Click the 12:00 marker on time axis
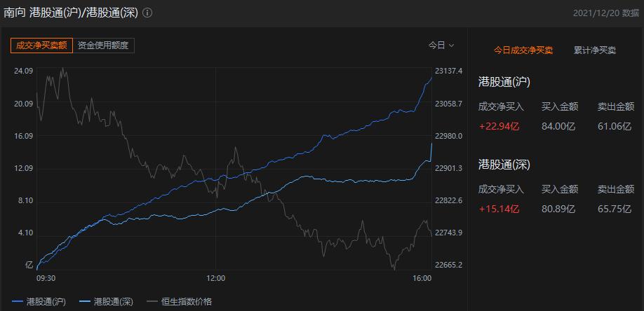The image size is (644, 311). [x=216, y=278]
